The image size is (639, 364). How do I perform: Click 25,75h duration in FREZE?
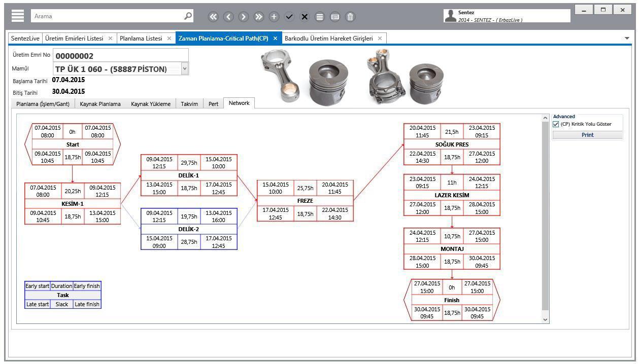click(x=305, y=188)
